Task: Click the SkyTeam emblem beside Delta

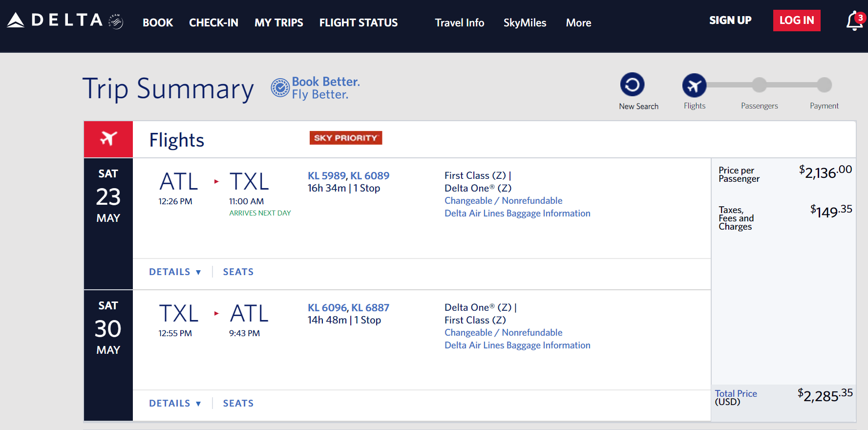Action: click(116, 21)
